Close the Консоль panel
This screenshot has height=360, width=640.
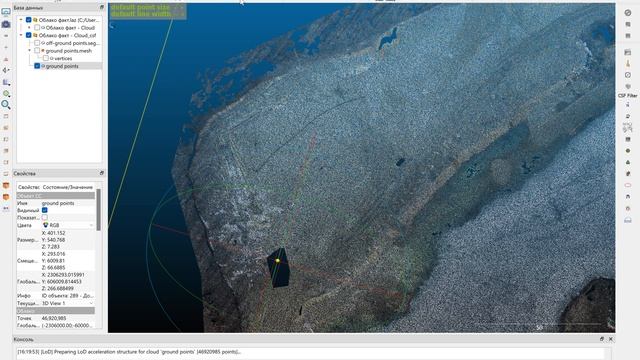point(611,339)
